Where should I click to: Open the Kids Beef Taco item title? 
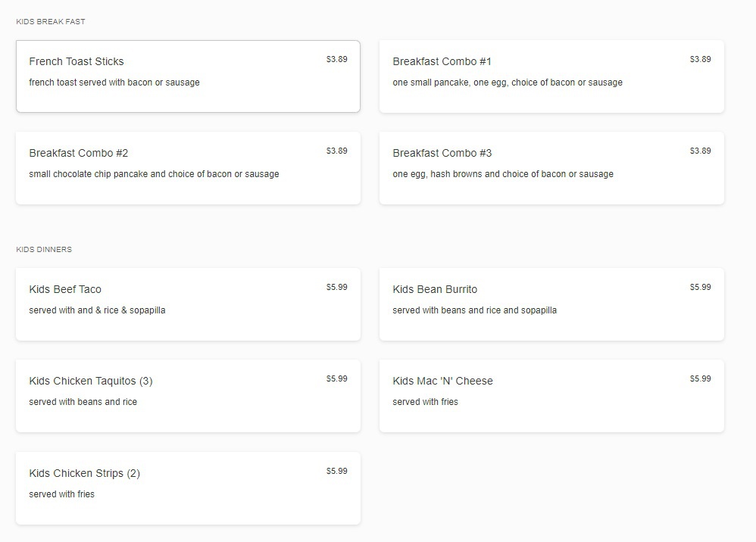pos(65,289)
